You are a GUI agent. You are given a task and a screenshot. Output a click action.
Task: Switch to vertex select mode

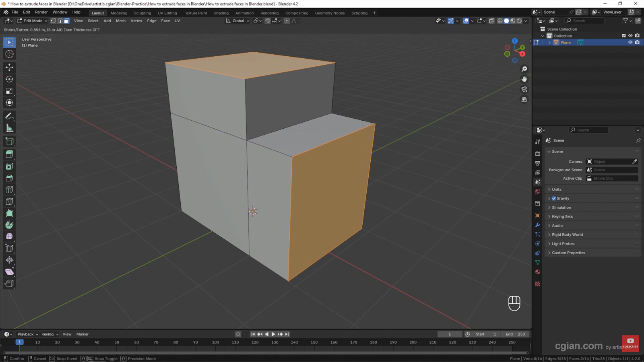point(53,21)
